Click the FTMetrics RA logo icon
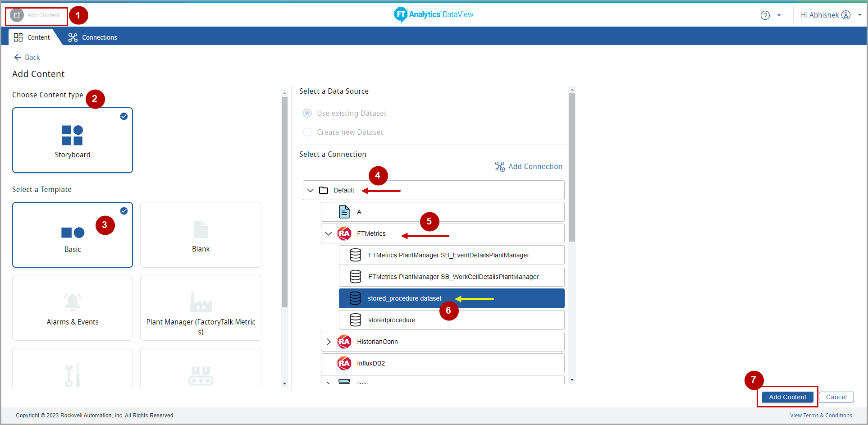 pyautogui.click(x=344, y=233)
